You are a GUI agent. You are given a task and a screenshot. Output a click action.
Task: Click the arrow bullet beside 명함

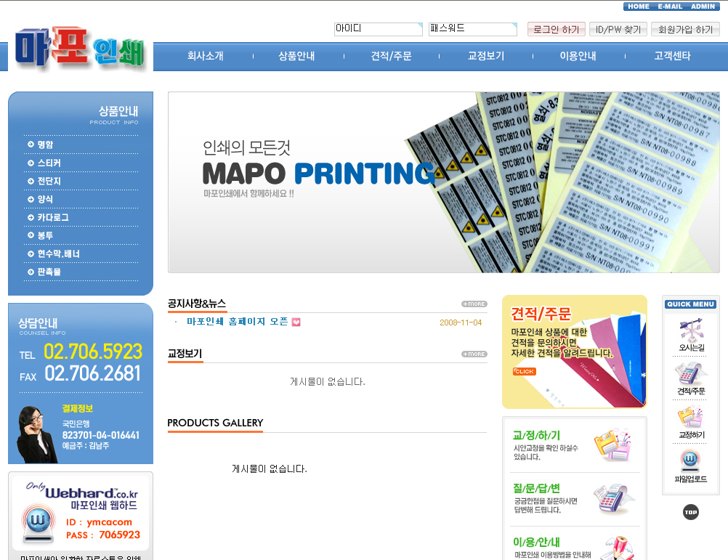click(31, 145)
